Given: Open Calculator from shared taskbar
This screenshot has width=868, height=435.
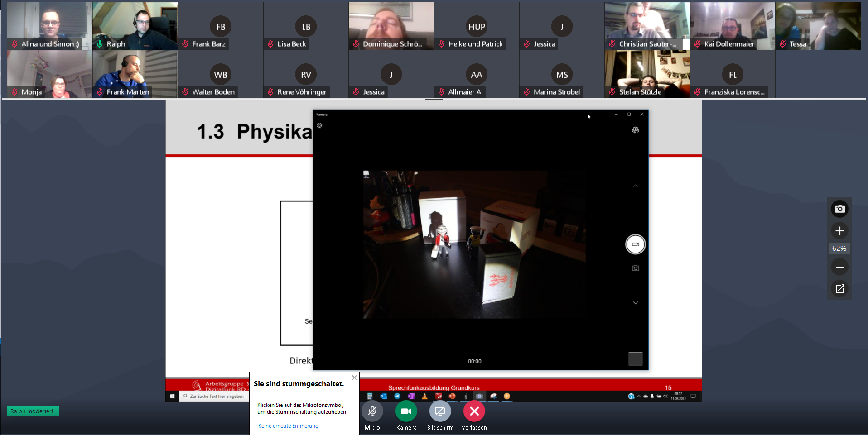Looking at the screenshot, I should [x=370, y=397].
